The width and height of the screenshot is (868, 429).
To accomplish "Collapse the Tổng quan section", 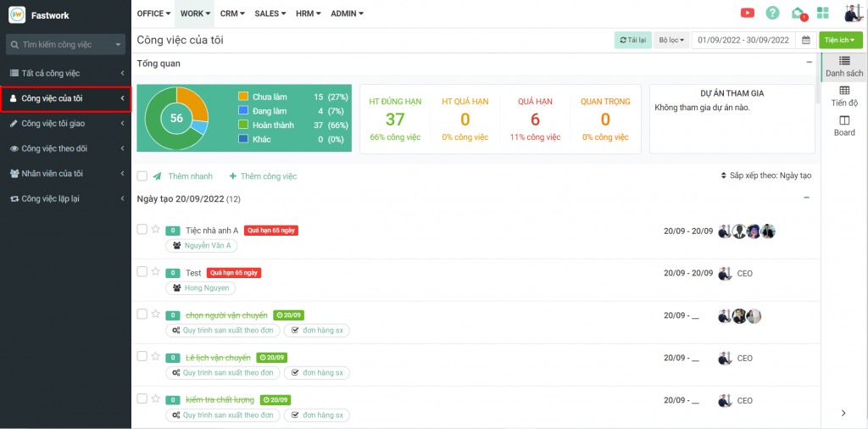I will tap(809, 63).
